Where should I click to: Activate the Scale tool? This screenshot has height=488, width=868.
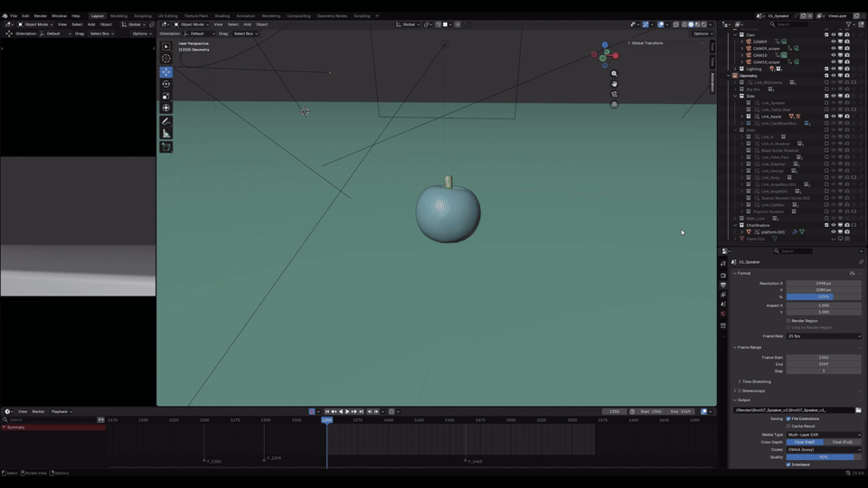coord(166,97)
